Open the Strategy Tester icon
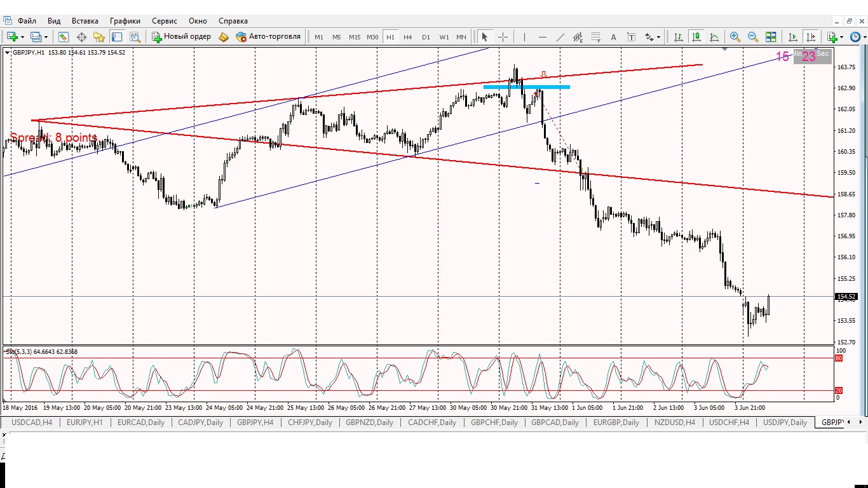This screenshot has height=488, width=868. 135,37
